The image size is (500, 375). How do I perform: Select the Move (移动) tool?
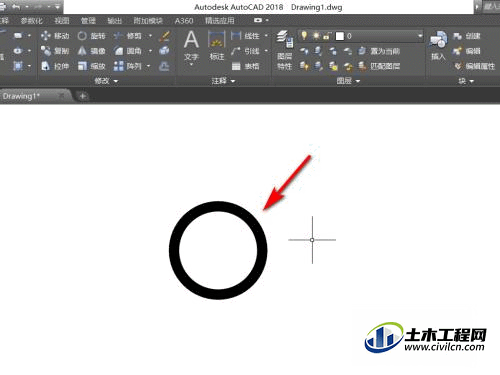pyautogui.click(x=55, y=36)
